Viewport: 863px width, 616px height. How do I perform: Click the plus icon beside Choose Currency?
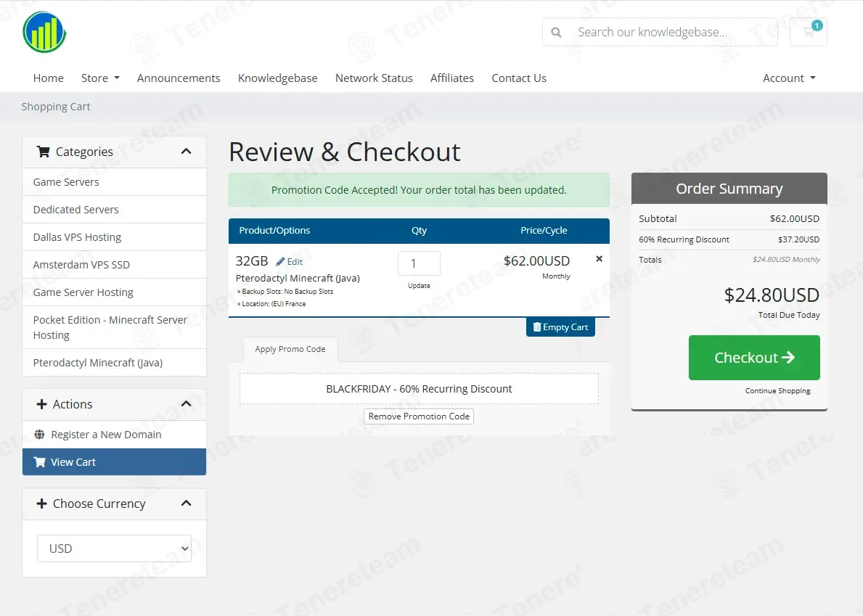coord(41,504)
